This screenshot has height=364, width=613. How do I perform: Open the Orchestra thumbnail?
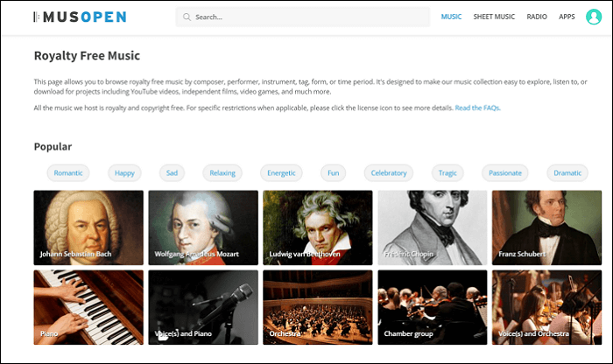[317, 307]
